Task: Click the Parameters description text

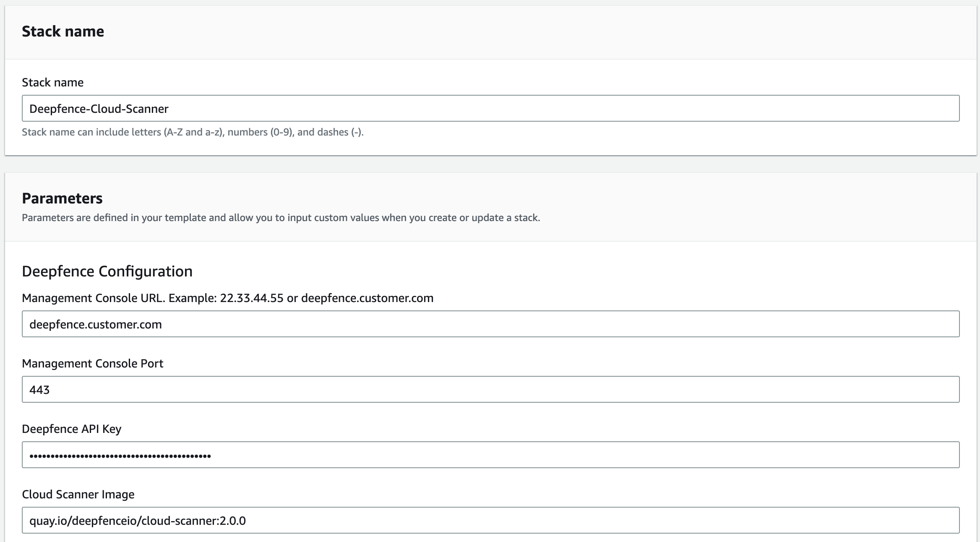Action: [x=281, y=218]
